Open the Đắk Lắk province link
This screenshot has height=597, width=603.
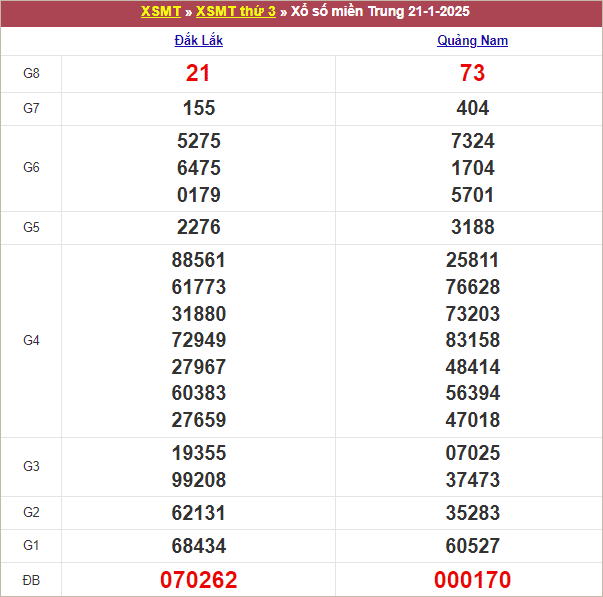click(x=198, y=40)
